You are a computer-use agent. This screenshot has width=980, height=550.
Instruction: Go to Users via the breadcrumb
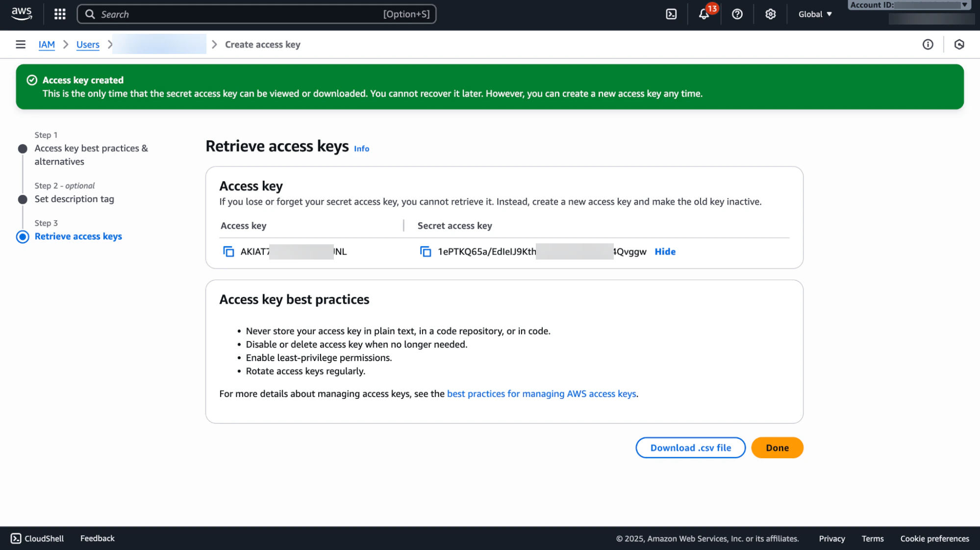(87, 44)
